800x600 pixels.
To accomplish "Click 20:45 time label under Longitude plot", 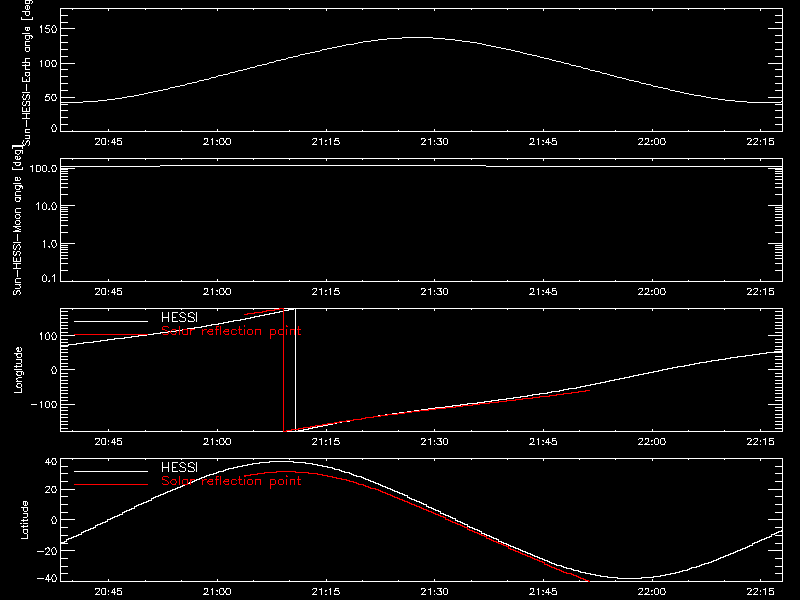I will point(108,442).
